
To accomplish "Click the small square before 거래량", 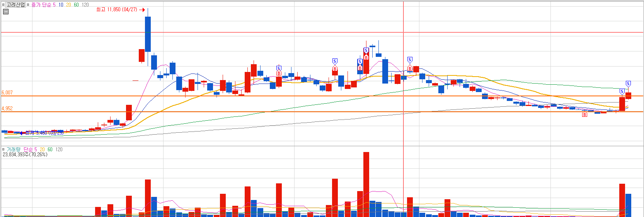I will pos(3,149).
